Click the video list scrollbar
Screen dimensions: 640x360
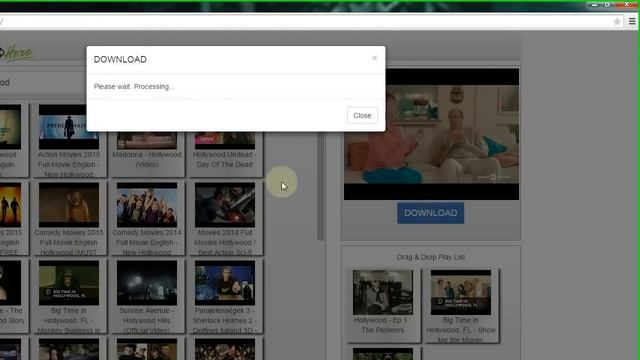pyautogui.click(x=321, y=186)
